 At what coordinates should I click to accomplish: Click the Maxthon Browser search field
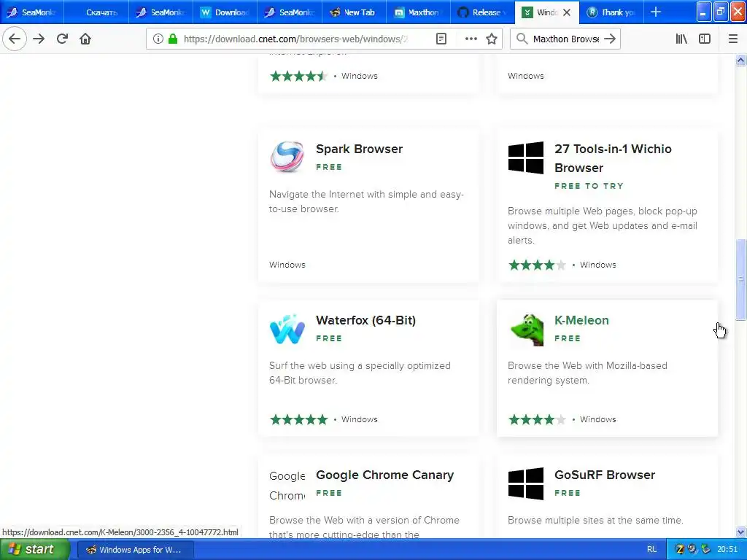566,39
